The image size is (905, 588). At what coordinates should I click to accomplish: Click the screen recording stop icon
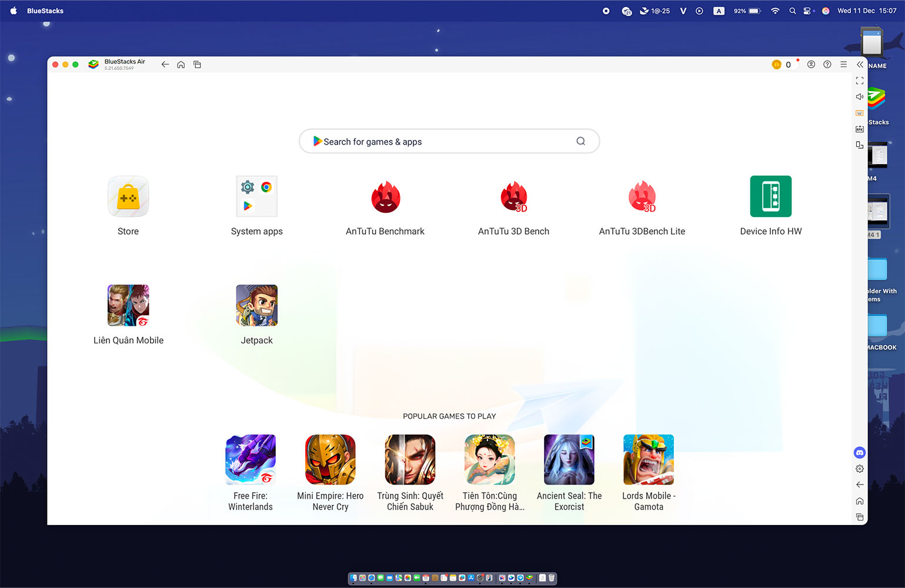coord(606,11)
